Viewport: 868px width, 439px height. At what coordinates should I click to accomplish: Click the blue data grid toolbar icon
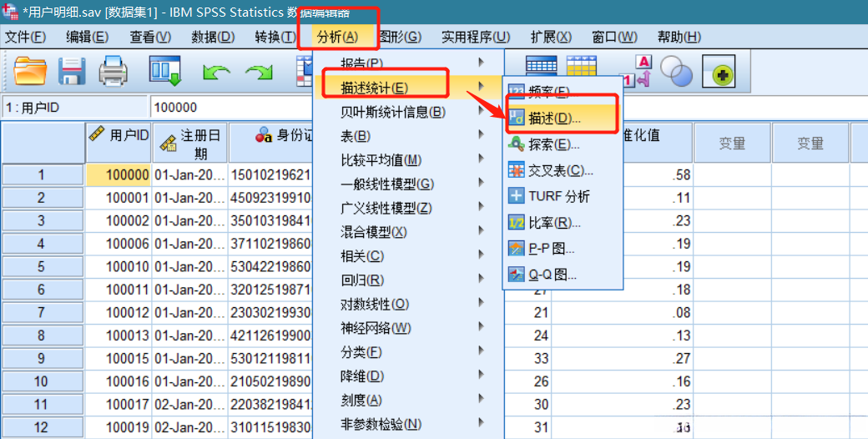click(541, 65)
